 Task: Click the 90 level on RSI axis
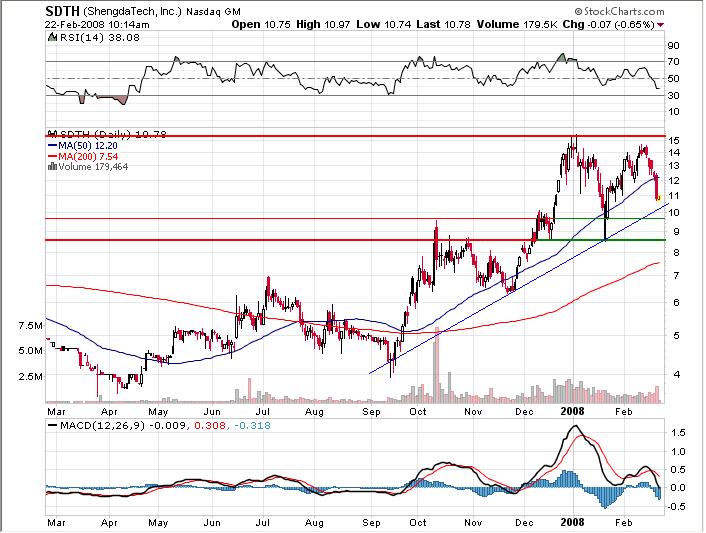[673, 45]
